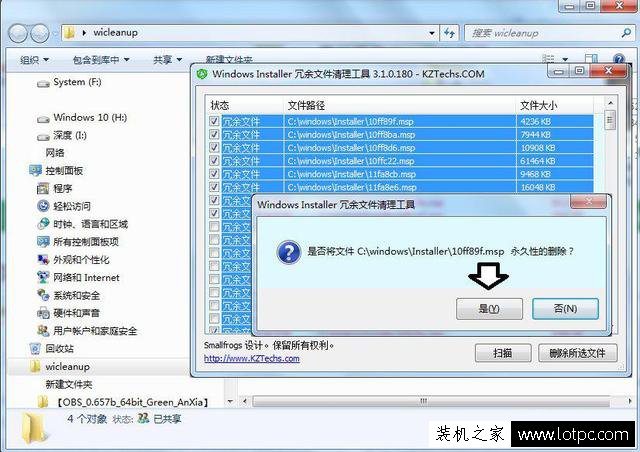This screenshot has width=640, height=452.
Task: Open the address bar history dropdown
Action: 432,33
